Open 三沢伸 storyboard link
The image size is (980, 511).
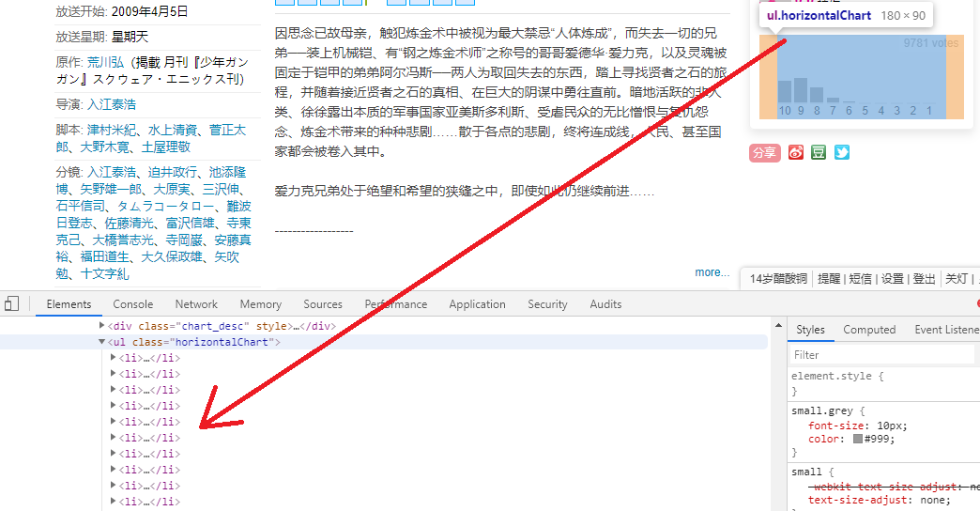point(221,189)
